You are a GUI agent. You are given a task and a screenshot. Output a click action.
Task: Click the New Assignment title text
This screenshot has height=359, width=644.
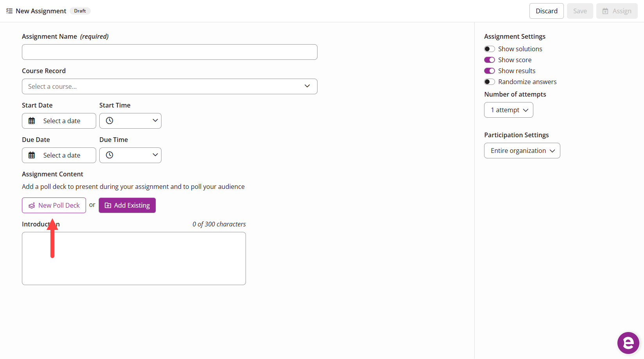[x=41, y=11]
